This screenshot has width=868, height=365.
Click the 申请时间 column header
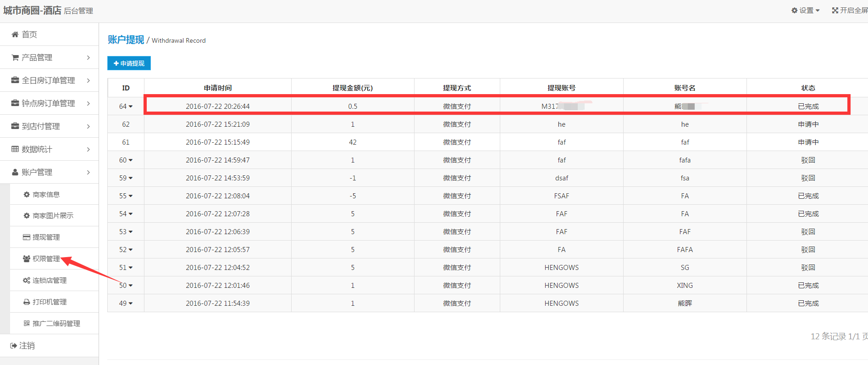pyautogui.click(x=218, y=88)
